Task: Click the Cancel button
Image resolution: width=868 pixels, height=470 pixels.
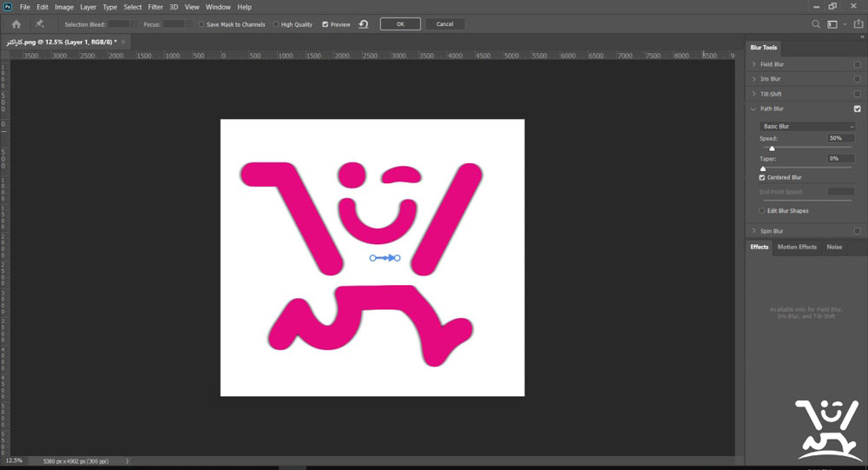Action: coord(445,24)
